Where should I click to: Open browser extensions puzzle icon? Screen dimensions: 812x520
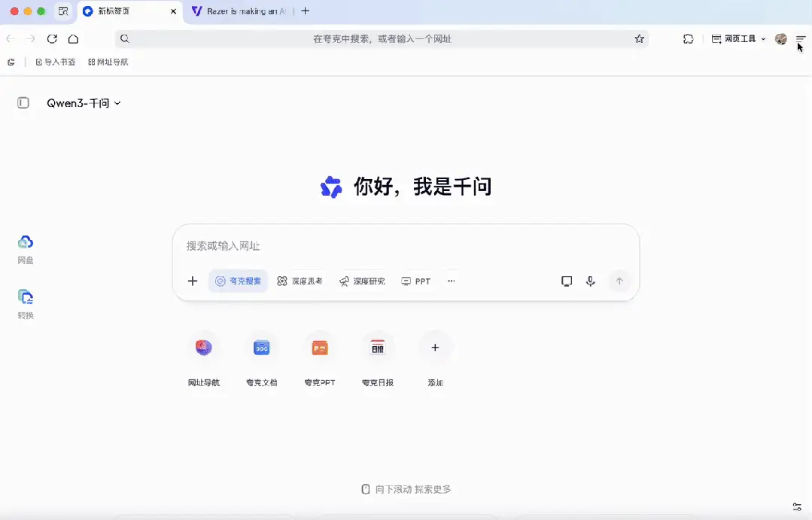click(x=688, y=38)
